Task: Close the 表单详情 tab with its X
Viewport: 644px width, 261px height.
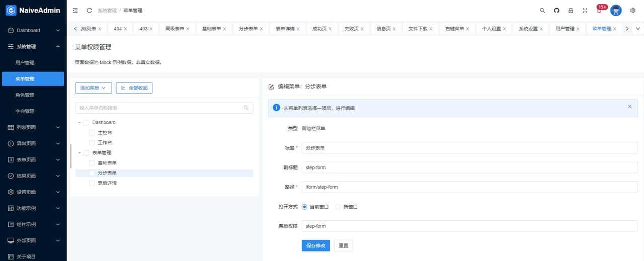Action: point(298,29)
